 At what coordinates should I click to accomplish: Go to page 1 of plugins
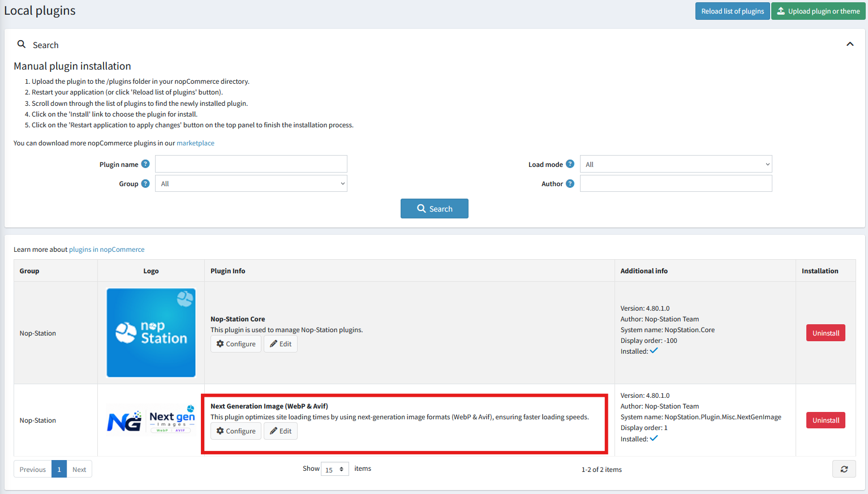59,469
